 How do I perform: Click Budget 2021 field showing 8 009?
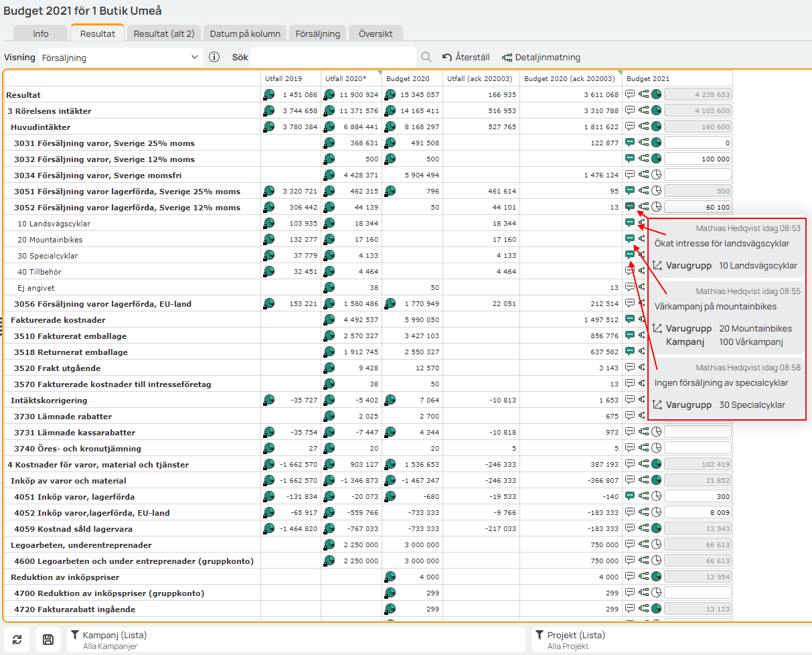pyautogui.click(x=698, y=512)
